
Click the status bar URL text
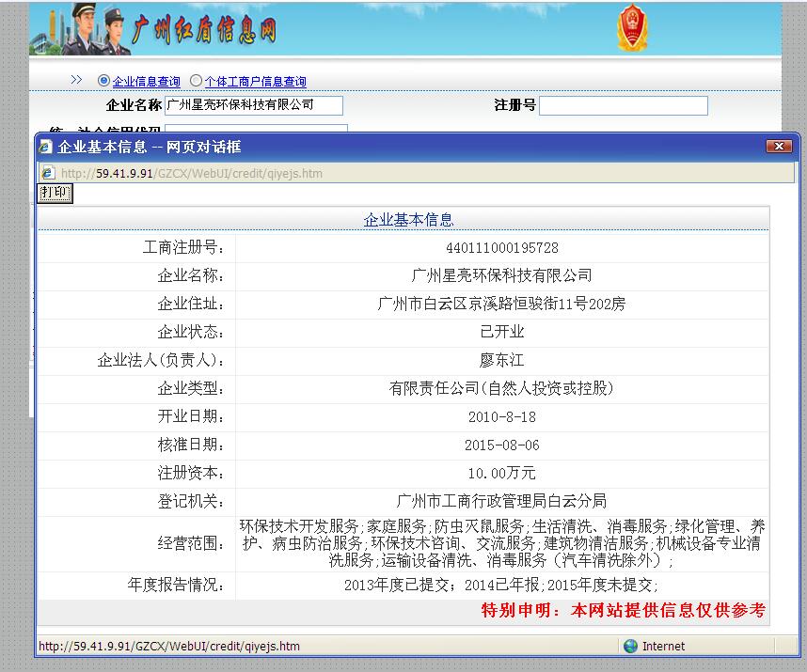point(169,646)
